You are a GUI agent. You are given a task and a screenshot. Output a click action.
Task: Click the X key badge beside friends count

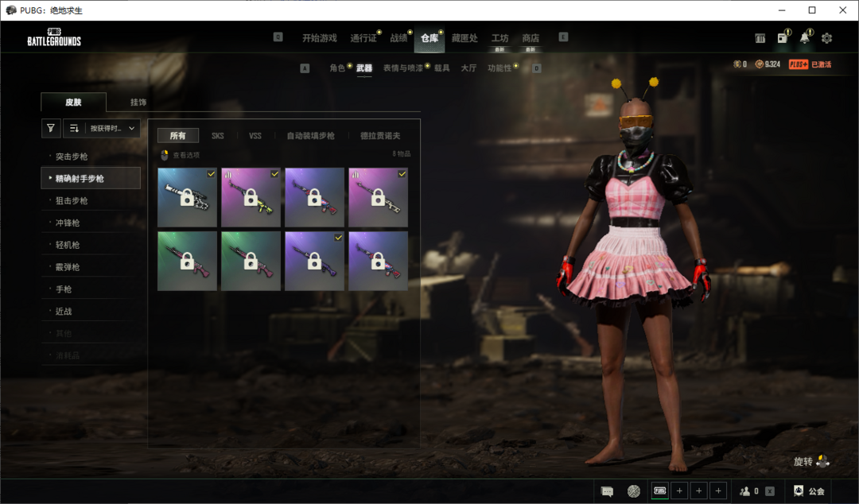pos(770,490)
